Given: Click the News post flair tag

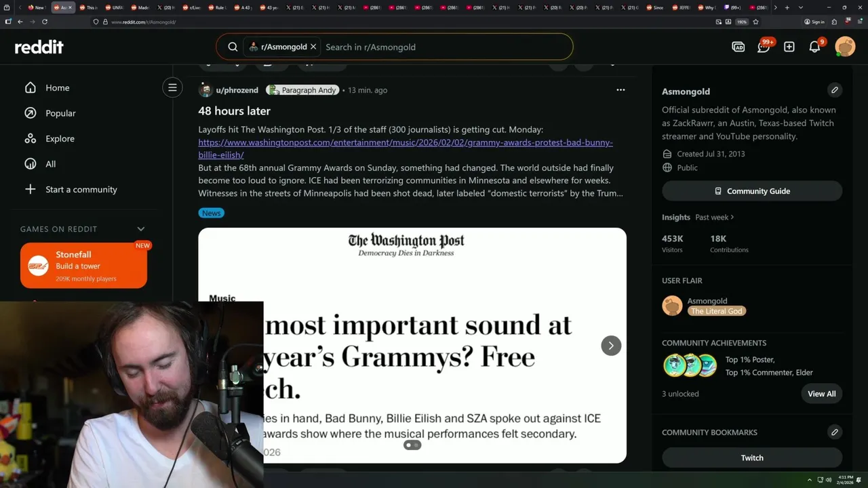Looking at the screenshot, I should tap(211, 213).
